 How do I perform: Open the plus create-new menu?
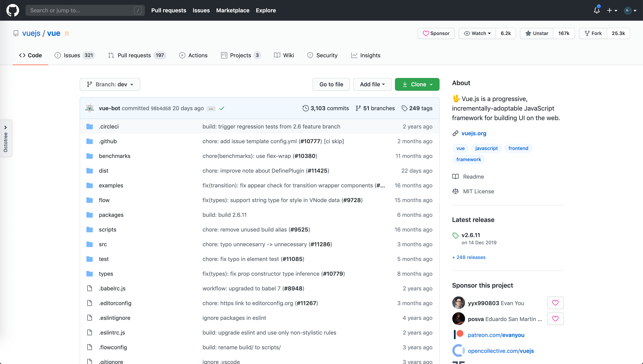pyautogui.click(x=612, y=10)
